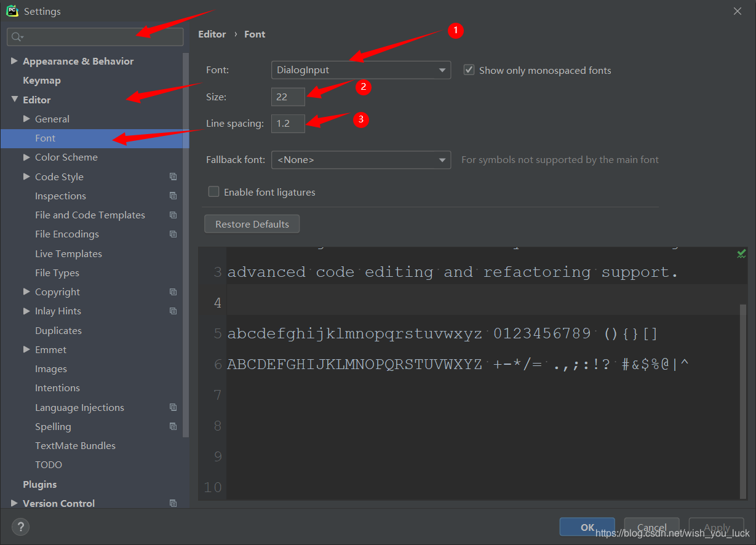Expand the Color Scheme tree node

(26, 157)
